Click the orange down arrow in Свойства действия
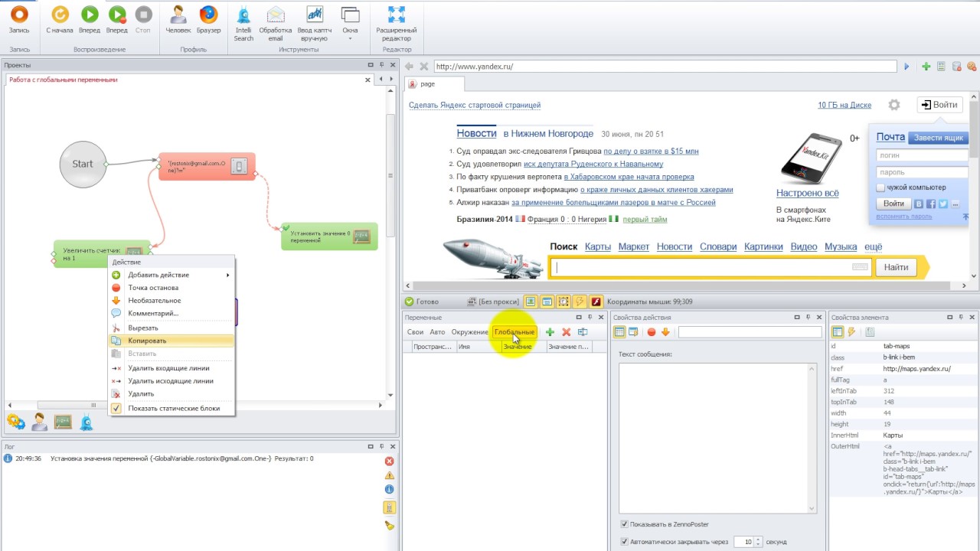 [x=665, y=332]
